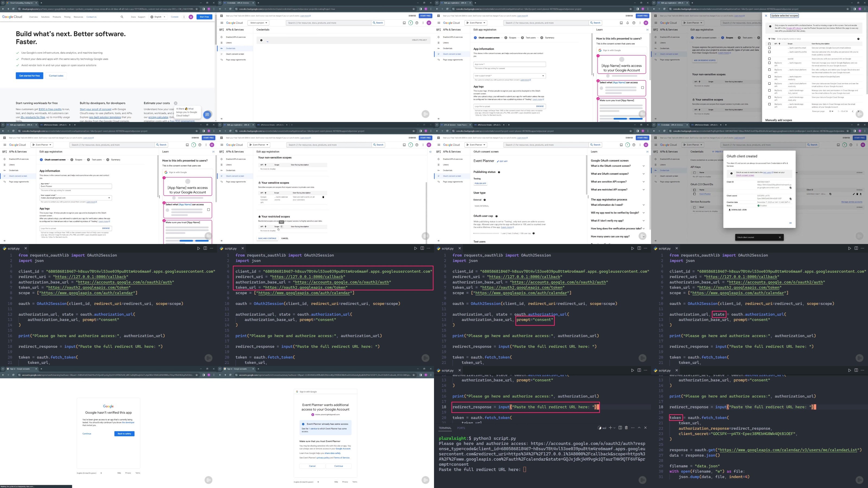Click trash icon in Event Planner client row
This screenshot has width=868, height=488.
click(x=857, y=194)
